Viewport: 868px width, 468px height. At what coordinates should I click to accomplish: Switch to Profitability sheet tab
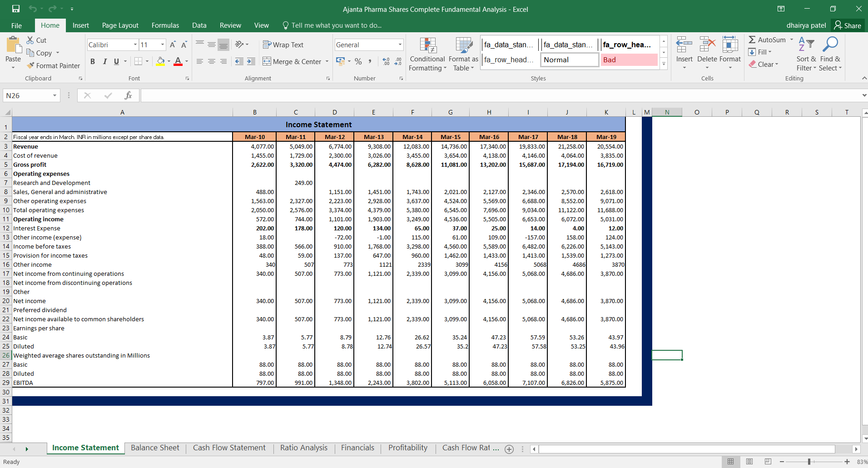[408, 448]
